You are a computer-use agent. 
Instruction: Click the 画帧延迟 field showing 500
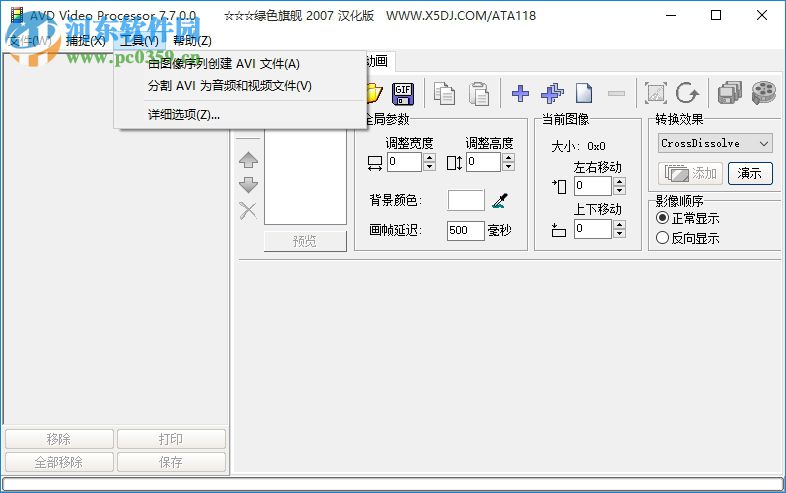466,231
